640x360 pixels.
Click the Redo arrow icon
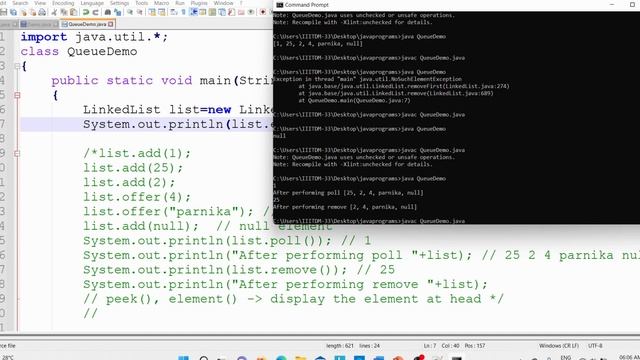96,12
